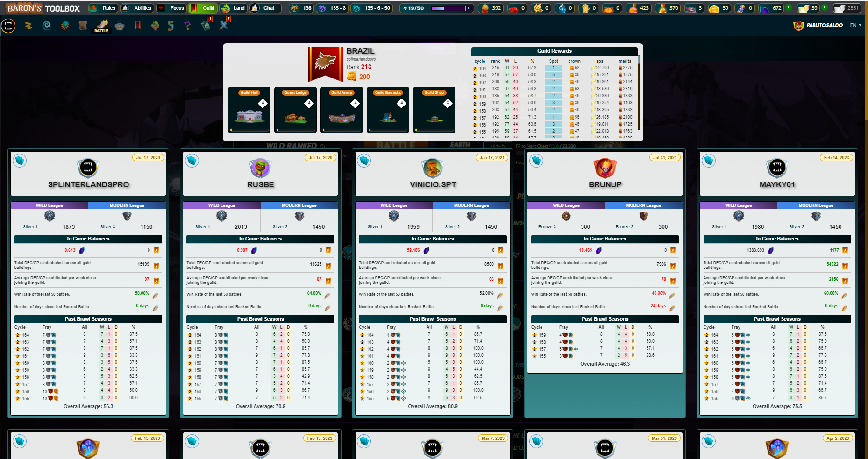
Task: Click MAYKY01's 'Past Brawl Seasons' header
Action: pyautogui.click(x=777, y=319)
